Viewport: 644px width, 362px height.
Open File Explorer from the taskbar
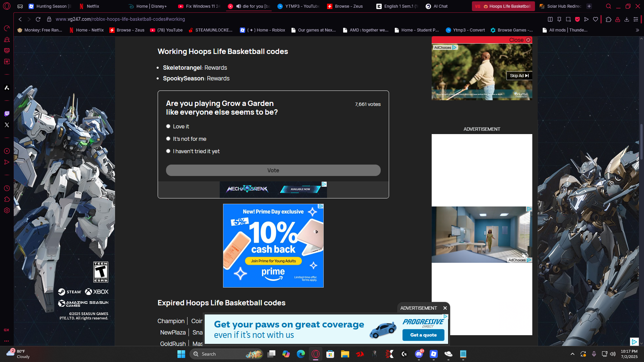(345, 354)
